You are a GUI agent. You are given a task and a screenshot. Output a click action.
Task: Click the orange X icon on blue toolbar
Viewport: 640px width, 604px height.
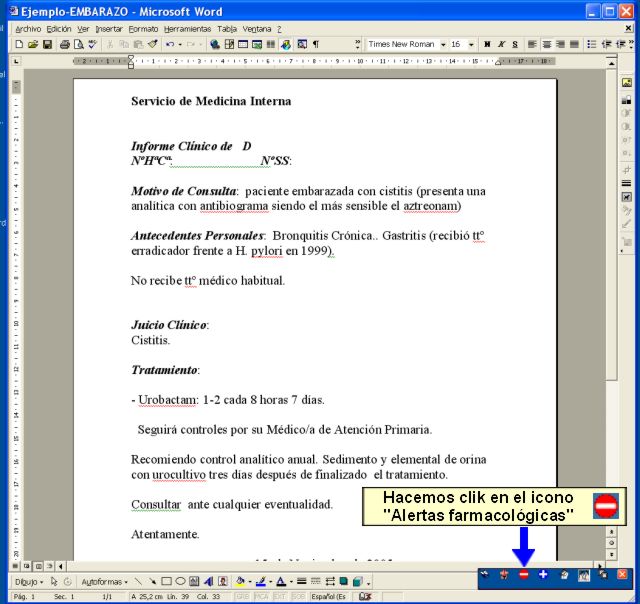(x=622, y=575)
